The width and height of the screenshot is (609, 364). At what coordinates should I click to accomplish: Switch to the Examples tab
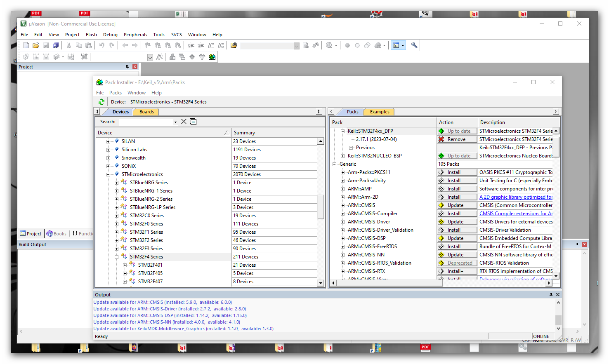point(380,112)
